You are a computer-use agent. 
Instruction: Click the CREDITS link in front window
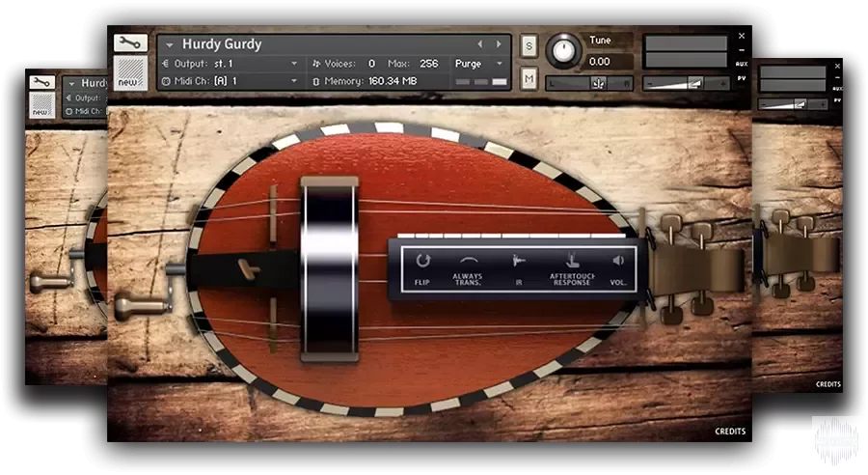(x=730, y=432)
